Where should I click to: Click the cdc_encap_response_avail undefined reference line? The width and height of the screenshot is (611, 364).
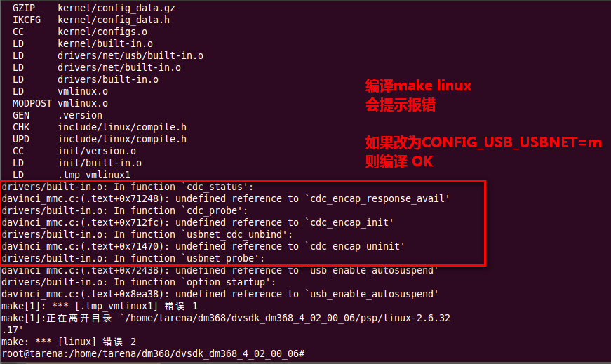pos(226,198)
